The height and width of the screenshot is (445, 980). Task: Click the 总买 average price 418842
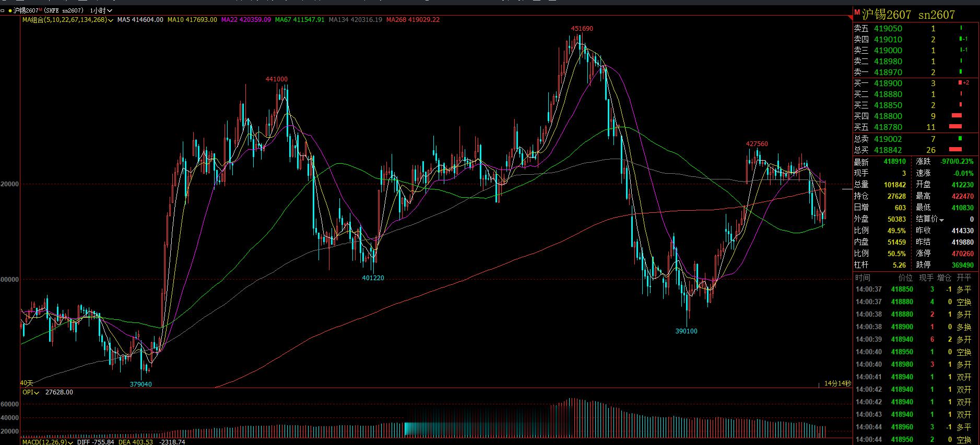pyautogui.click(x=888, y=150)
